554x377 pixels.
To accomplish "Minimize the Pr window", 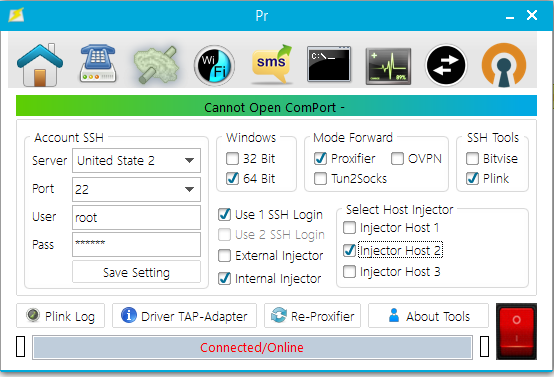I will tap(509, 16).
